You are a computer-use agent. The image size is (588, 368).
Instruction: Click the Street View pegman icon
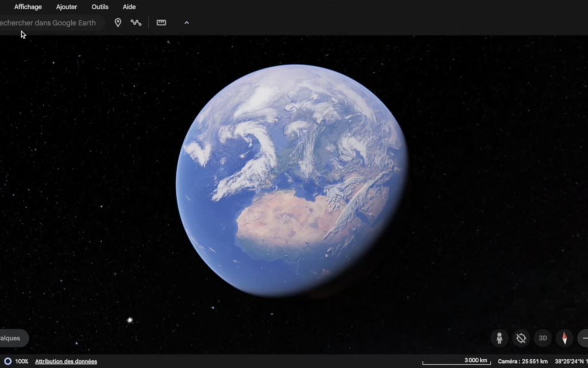coord(499,338)
